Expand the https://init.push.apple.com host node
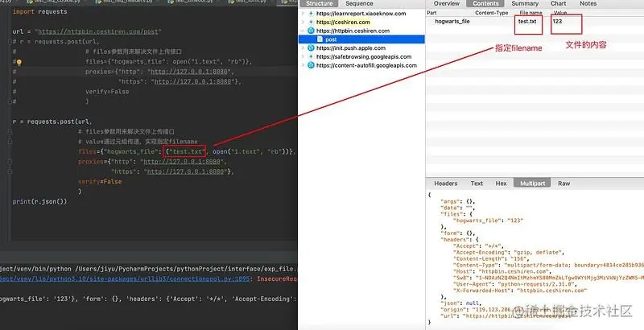 (x=303, y=48)
